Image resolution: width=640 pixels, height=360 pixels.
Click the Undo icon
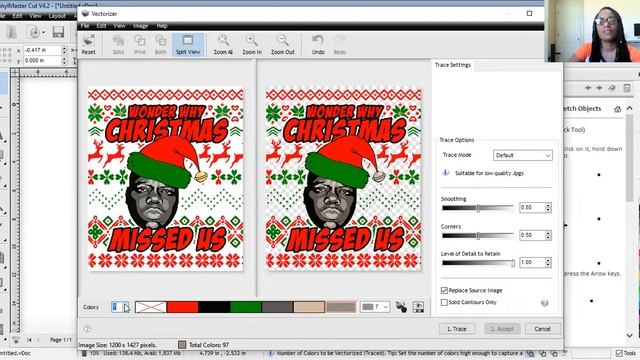tap(318, 45)
